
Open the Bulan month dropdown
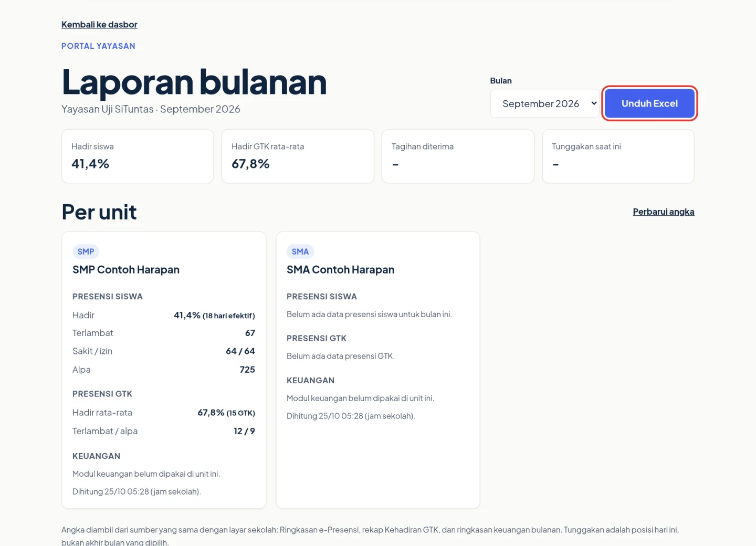pyautogui.click(x=544, y=103)
